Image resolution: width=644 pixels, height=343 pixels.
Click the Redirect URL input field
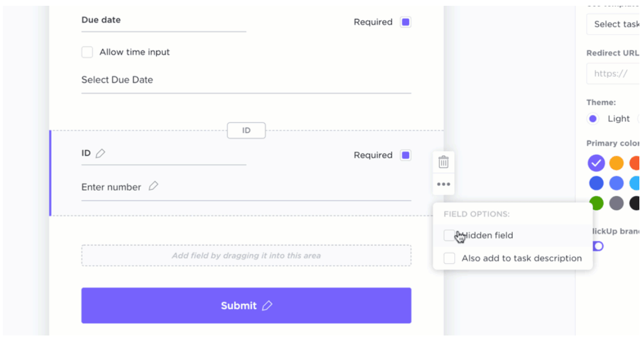[614, 73]
